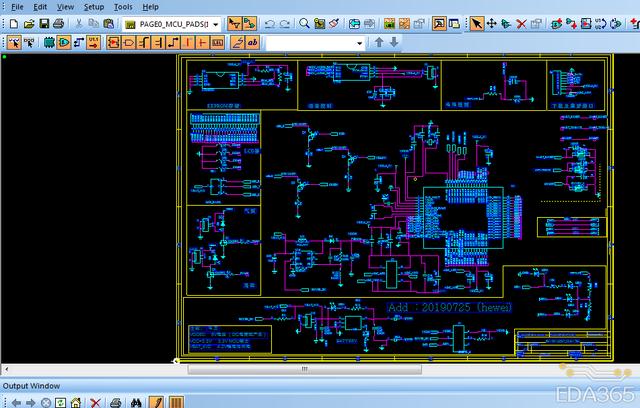Viewport: 640px width, 408px height.
Task: Expand the empty filter combo box arrow
Action: (x=359, y=43)
